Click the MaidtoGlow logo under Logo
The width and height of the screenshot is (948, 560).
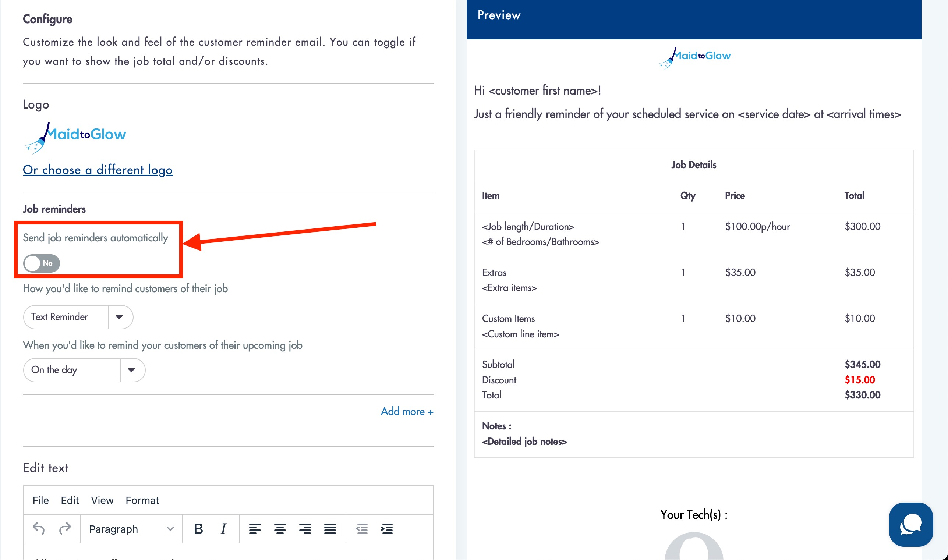pos(75,137)
